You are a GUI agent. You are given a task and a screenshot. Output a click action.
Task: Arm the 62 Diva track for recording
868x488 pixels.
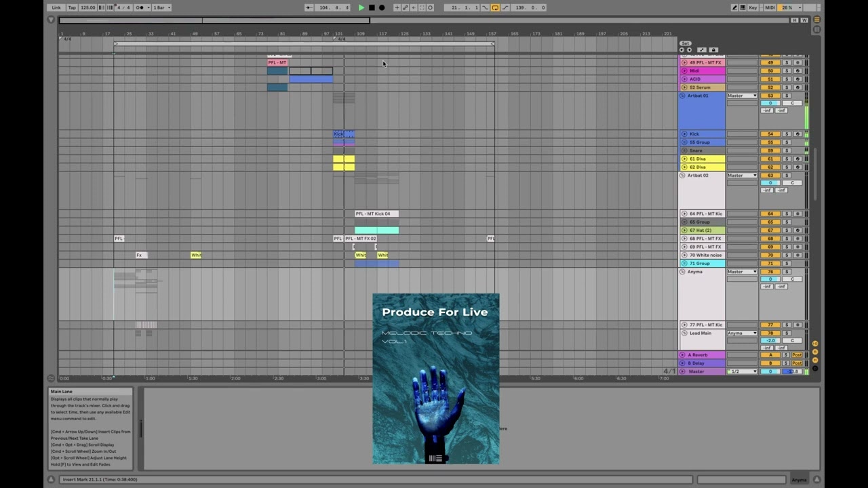(x=797, y=167)
